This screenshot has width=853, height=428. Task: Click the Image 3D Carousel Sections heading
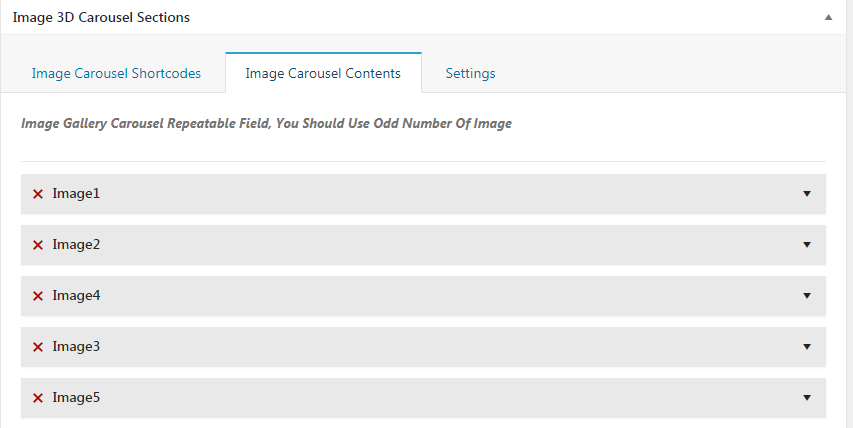[x=101, y=18]
